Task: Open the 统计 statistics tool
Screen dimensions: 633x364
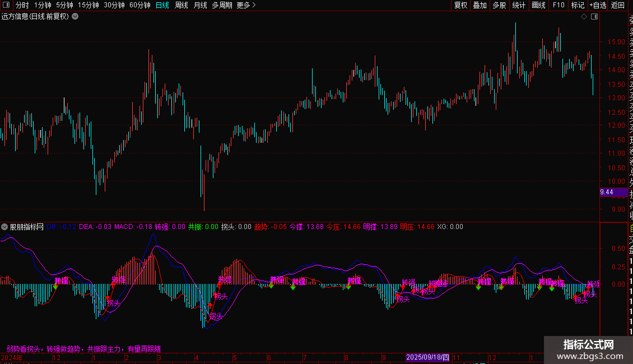Action: [519, 5]
